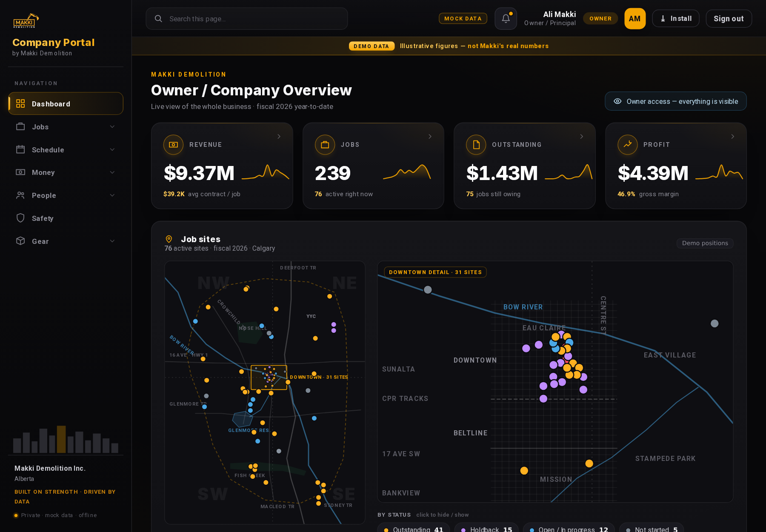The width and height of the screenshot is (766, 532).
Task: Select Dashboard in the sidebar
Action: (x=66, y=104)
